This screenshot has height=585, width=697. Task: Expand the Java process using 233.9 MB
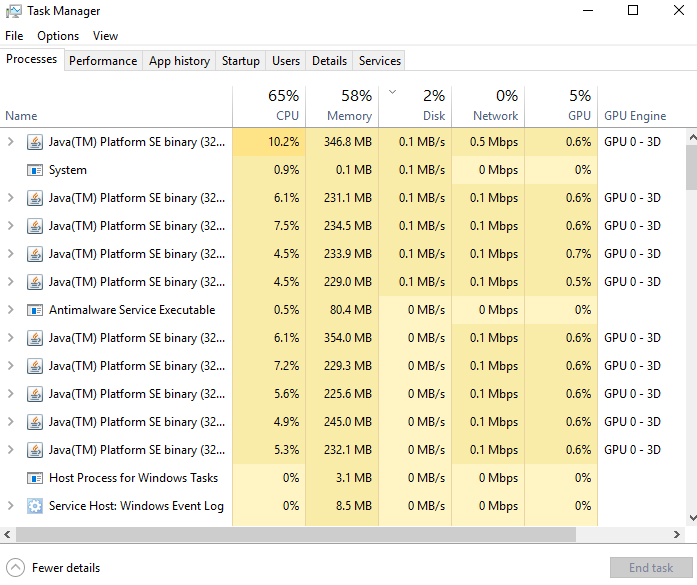(11, 254)
